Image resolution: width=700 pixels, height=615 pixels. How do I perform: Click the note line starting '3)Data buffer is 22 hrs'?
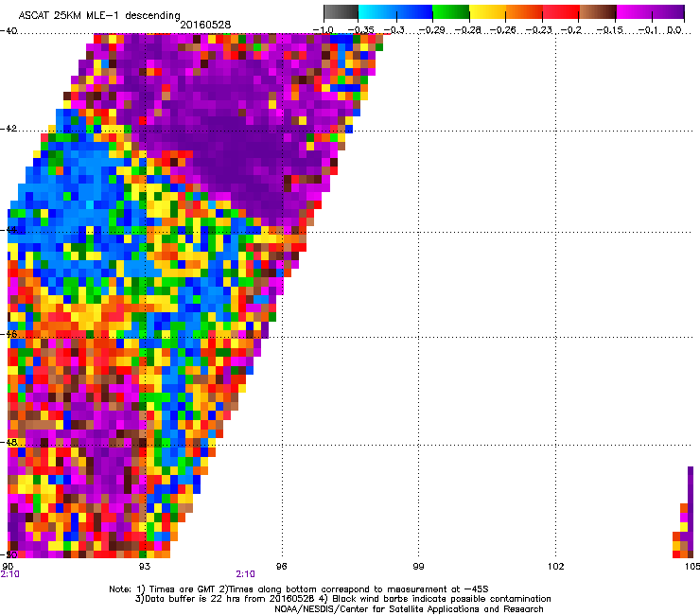[342, 599]
